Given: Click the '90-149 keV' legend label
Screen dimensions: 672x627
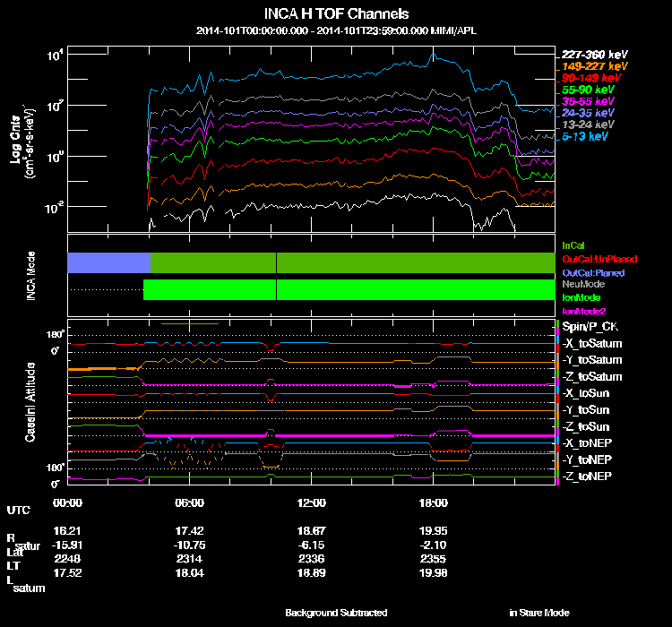Looking at the screenshot, I should 591,78.
